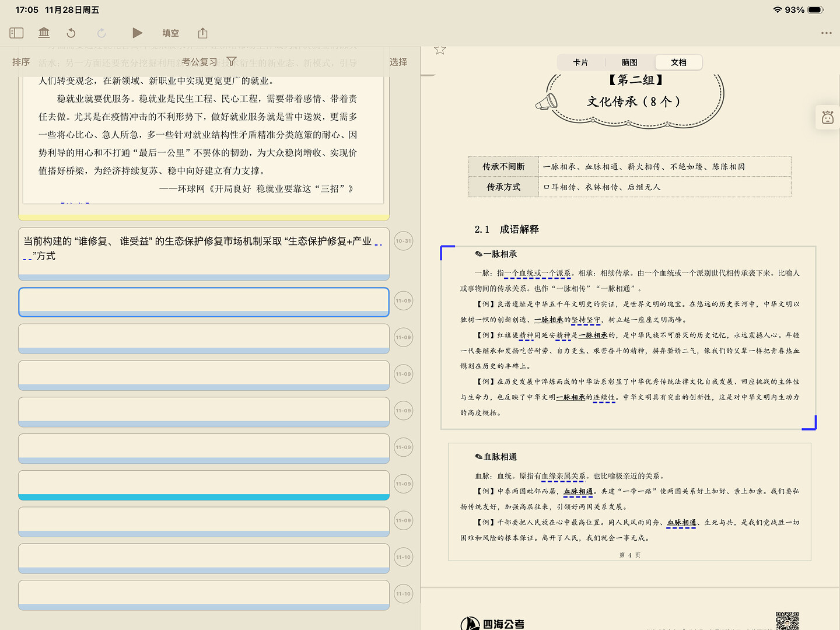The height and width of the screenshot is (630, 840).
Task: Click the 10-31 date badge
Action: (x=403, y=241)
